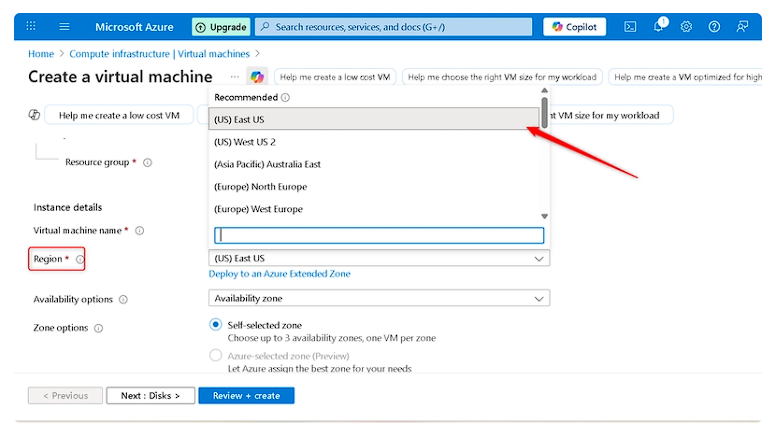Expand the Region dropdown showing East US
This screenshot has height=428, width=782.
(x=379, y=258)
